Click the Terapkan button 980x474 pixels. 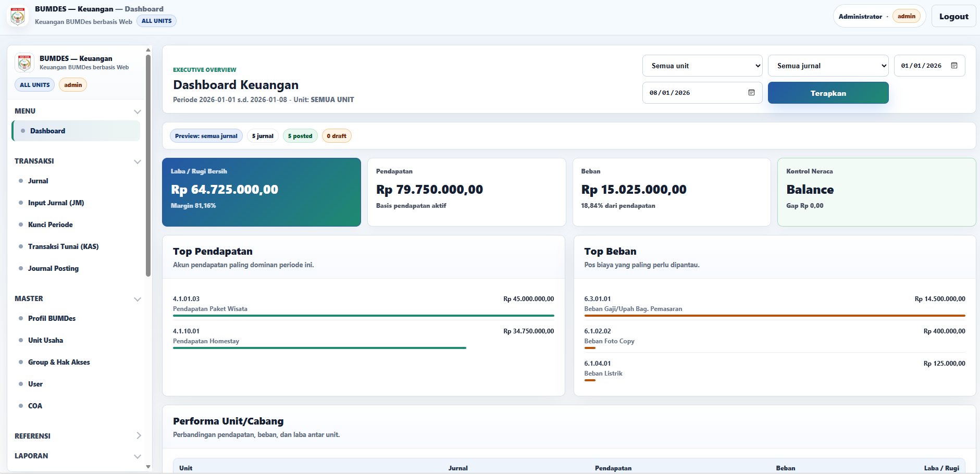pyautogui.click(x=828, y=93)
